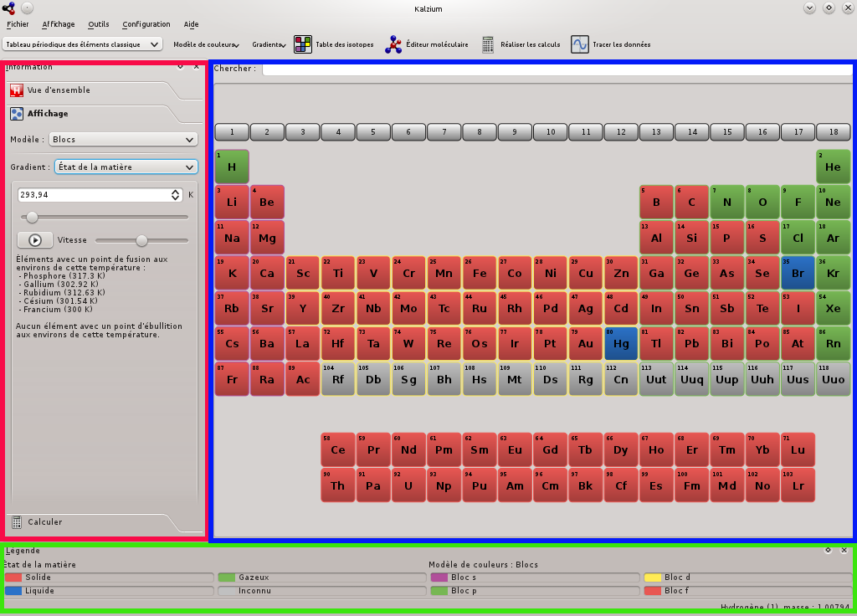
Task: Open the Configuration menu
Action: (146, 24)
